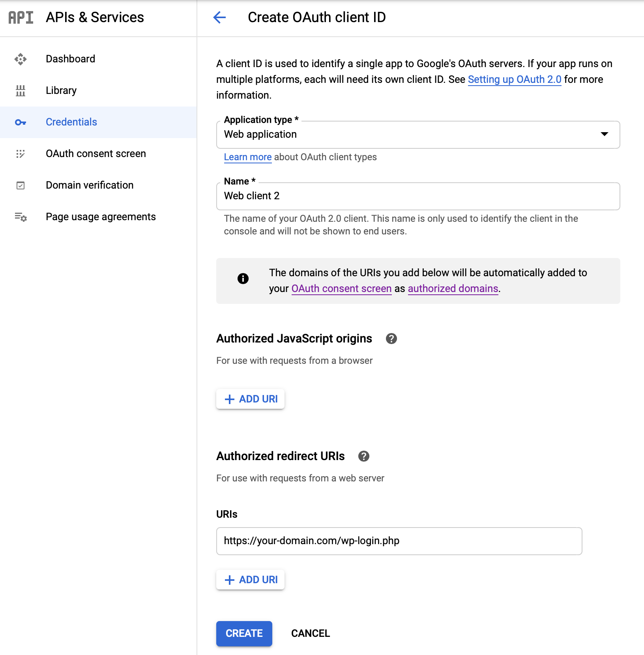The image size is (644, 655).
Task: Click the API logo icon
Action: pyautogui.click(x=21, y=17)
